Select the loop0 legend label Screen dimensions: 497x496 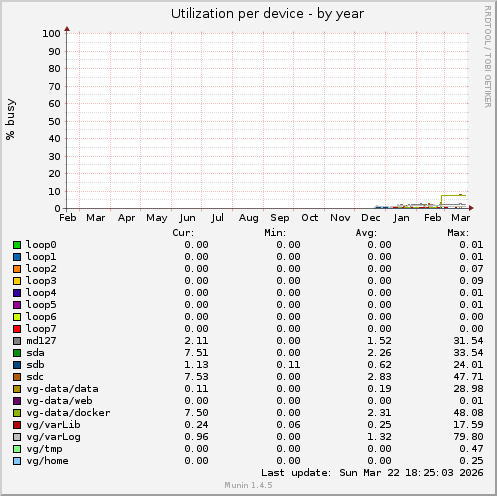pos(41,245)
